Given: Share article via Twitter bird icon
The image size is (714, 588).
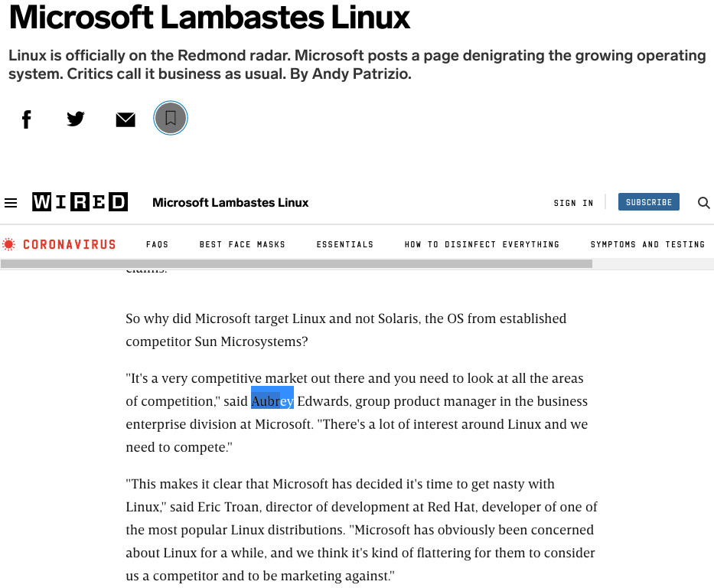Looking at the screenshot, I should 76,119.
